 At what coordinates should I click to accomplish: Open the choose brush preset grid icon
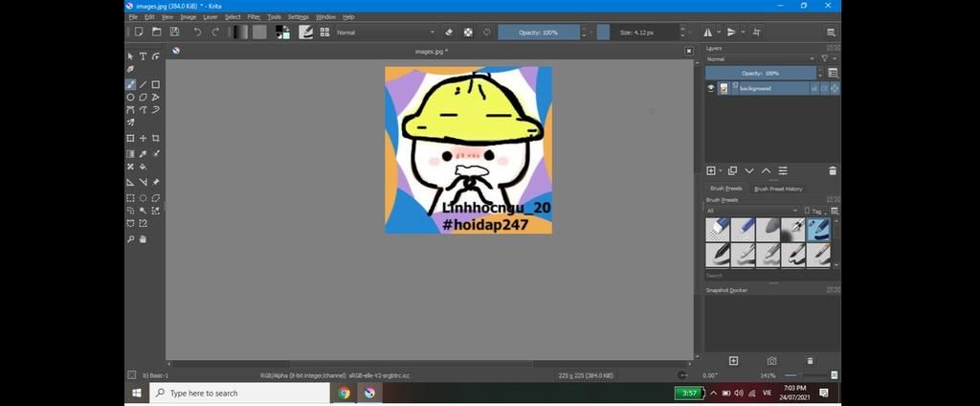[324, 32]
